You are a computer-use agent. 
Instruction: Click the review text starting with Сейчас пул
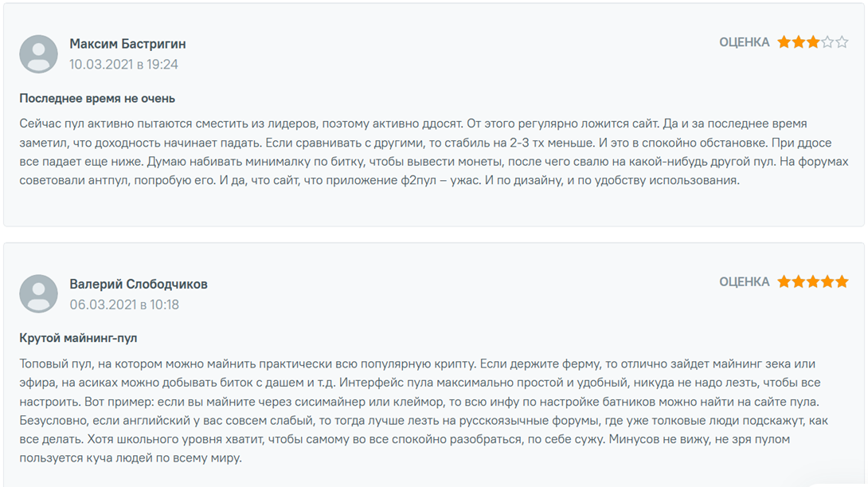[x=434, y=151]
